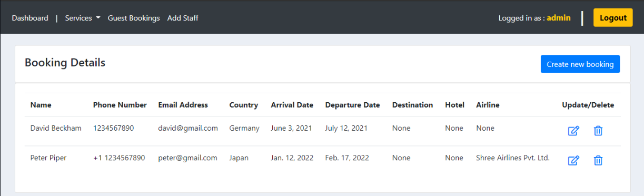Click trash icon in Peter Piper row
This screenshot has width=644, height=196.
point(598,160)
